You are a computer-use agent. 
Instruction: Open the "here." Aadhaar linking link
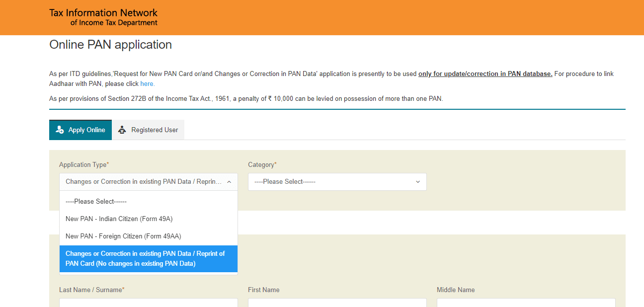(147, 84)
